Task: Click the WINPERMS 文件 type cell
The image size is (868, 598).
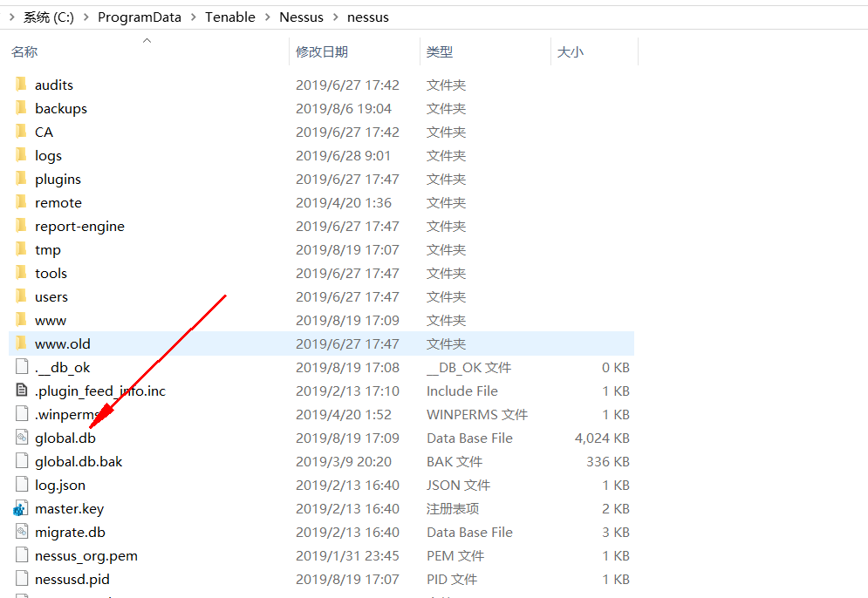Action: [477, 414]
